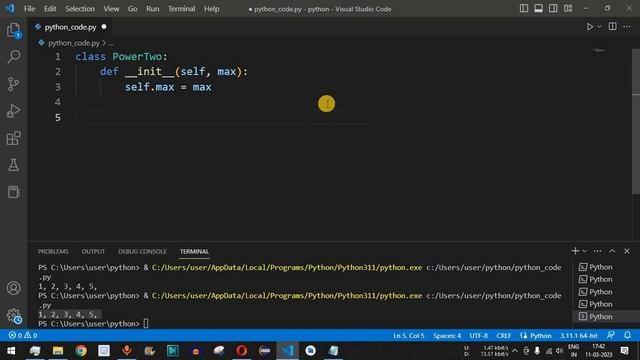Open the Help menu

point(211,9)
